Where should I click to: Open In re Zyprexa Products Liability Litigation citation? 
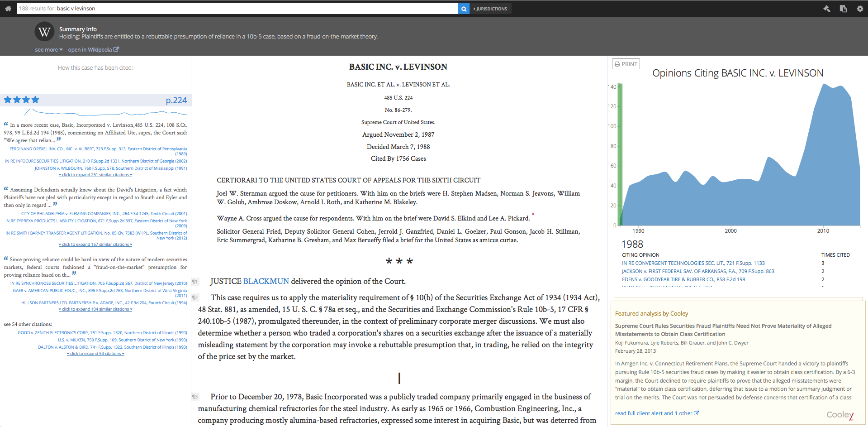96,223
